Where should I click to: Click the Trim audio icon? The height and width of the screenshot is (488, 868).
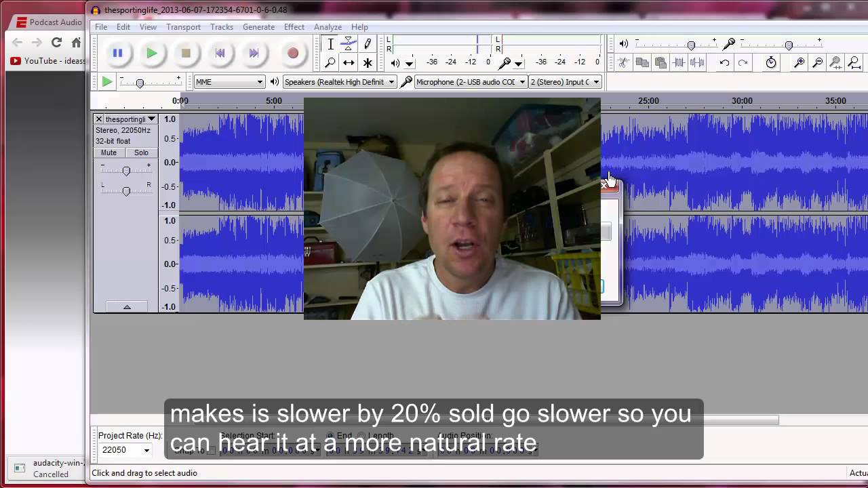click(x=679, y=62)
